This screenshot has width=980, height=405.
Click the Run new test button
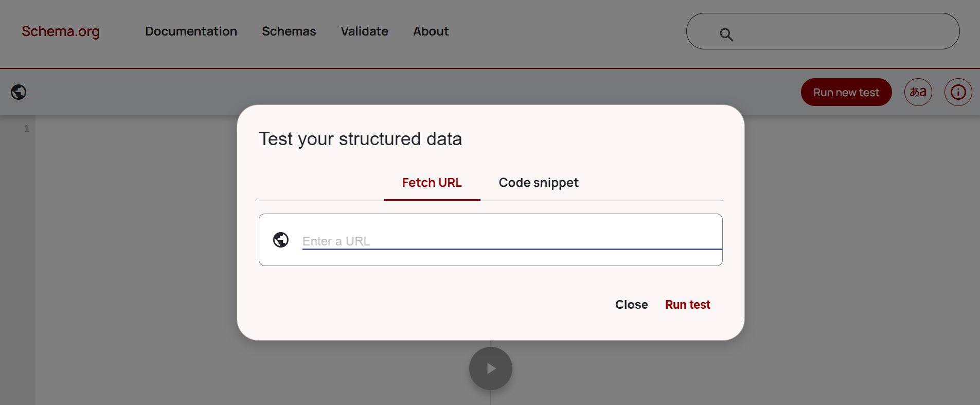[846, 92]
